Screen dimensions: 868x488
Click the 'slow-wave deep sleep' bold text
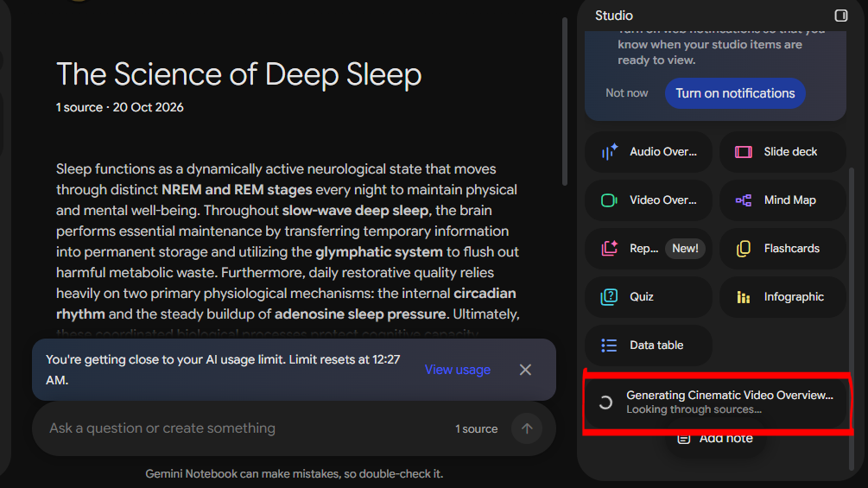pos(355,211)
